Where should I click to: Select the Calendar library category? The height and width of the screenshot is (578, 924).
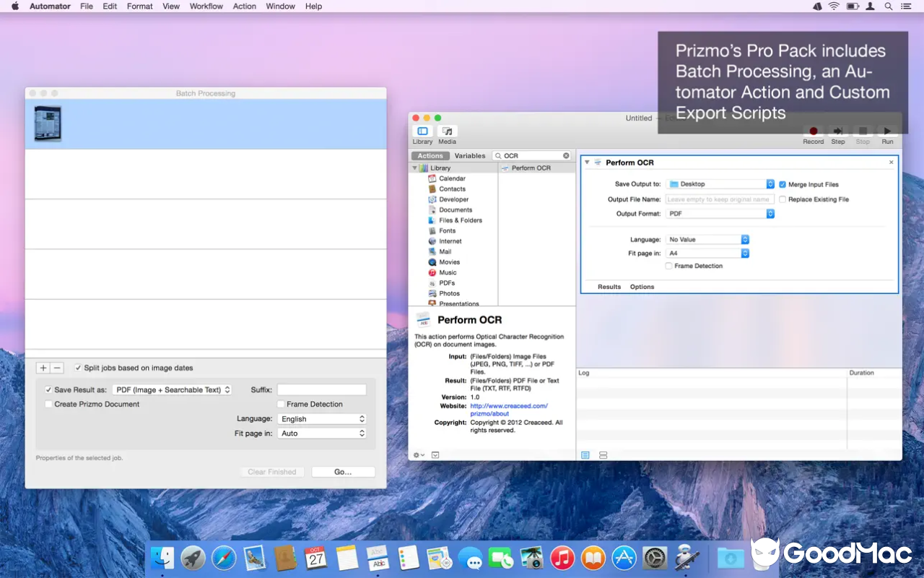(x=452, y=178)
